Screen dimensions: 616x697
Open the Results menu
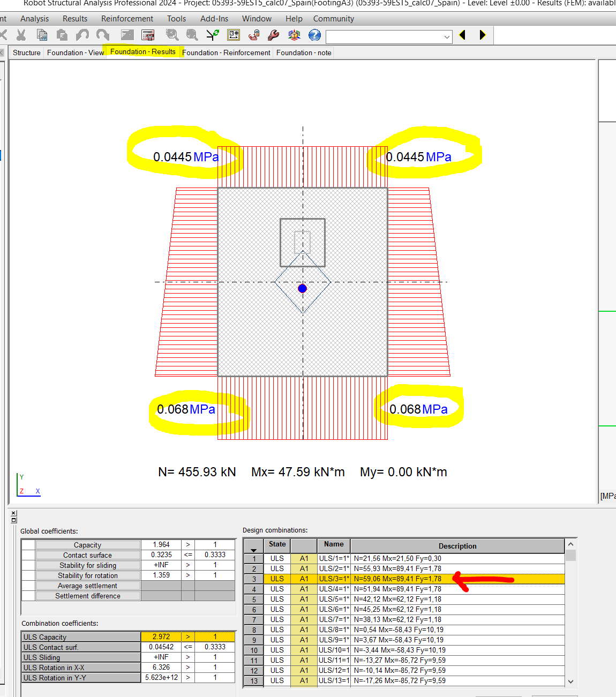click(75, 19)
